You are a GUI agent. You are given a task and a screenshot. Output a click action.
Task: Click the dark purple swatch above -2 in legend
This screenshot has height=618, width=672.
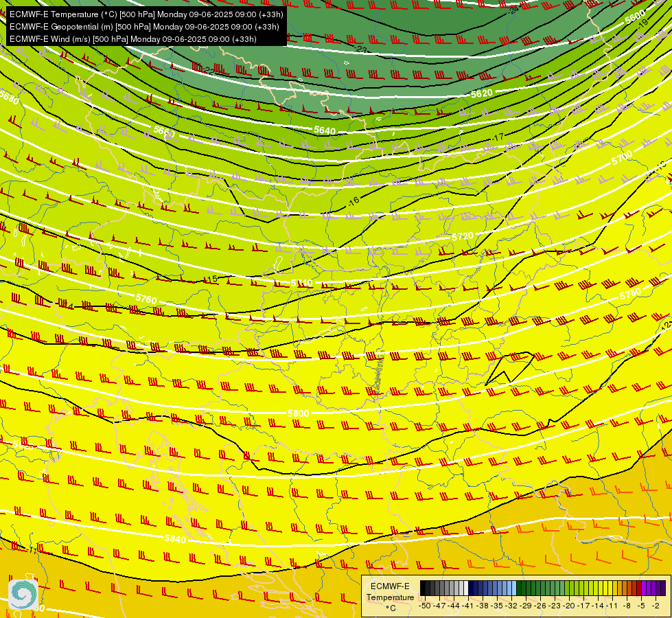663,588
